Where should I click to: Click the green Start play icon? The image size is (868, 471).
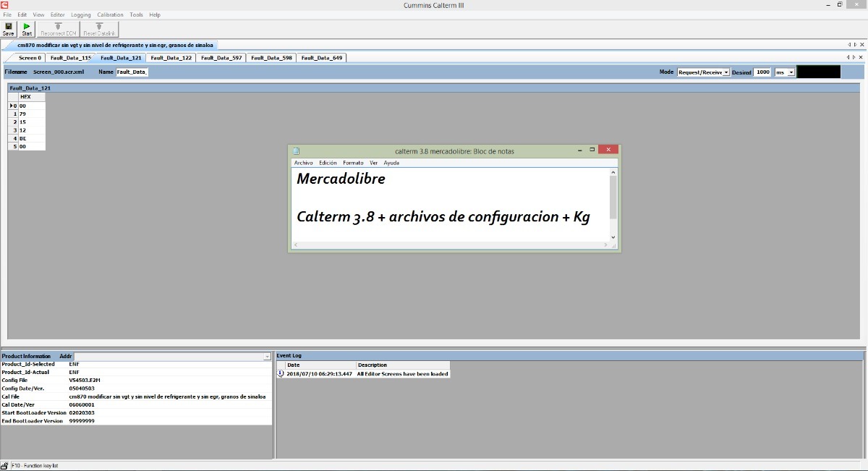pos(27,29)
